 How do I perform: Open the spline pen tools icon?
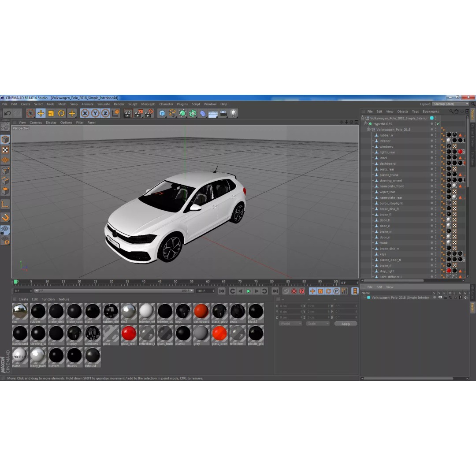tap(172, 113)
